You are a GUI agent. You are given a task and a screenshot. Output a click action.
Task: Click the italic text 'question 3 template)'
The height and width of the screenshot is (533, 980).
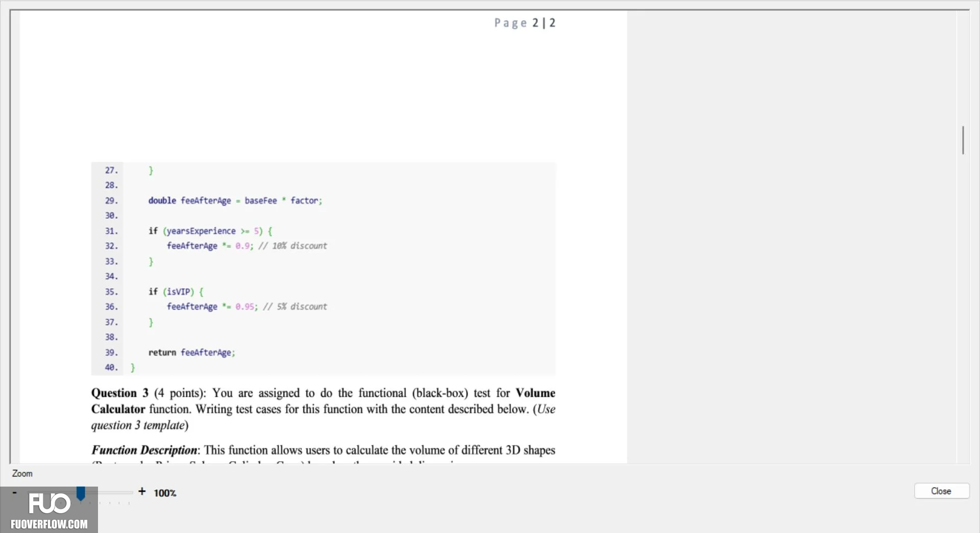tap(140, 425)
